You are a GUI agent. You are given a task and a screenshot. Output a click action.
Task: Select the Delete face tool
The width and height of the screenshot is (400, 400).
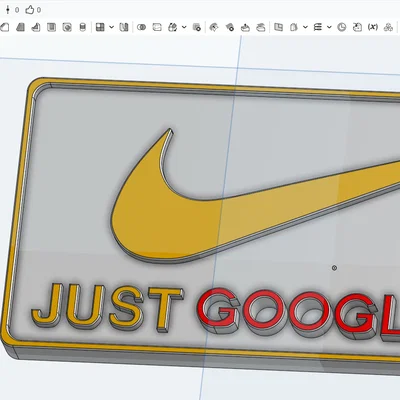coord(230,27)
